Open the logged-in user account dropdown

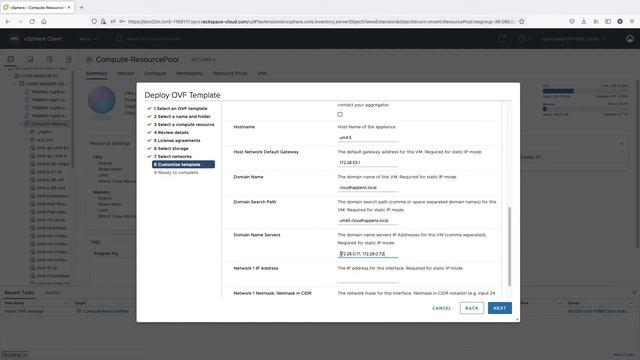click(x=574, y=39)
